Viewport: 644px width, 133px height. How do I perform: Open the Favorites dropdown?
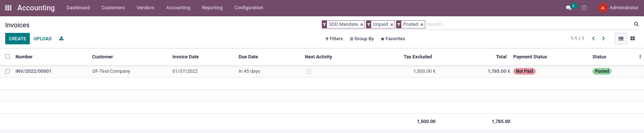(393, 39)
